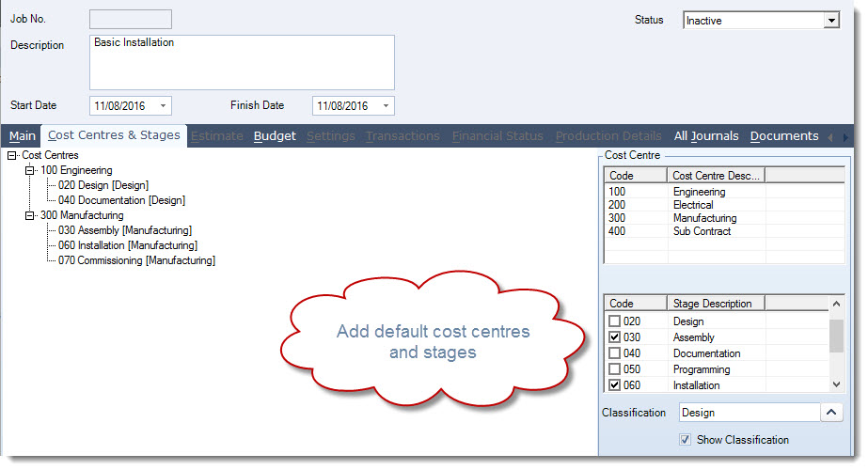Open the Finish Date picker dropdown
The height and width of the screenshot is (470, 868).
(x=386, y=105)
